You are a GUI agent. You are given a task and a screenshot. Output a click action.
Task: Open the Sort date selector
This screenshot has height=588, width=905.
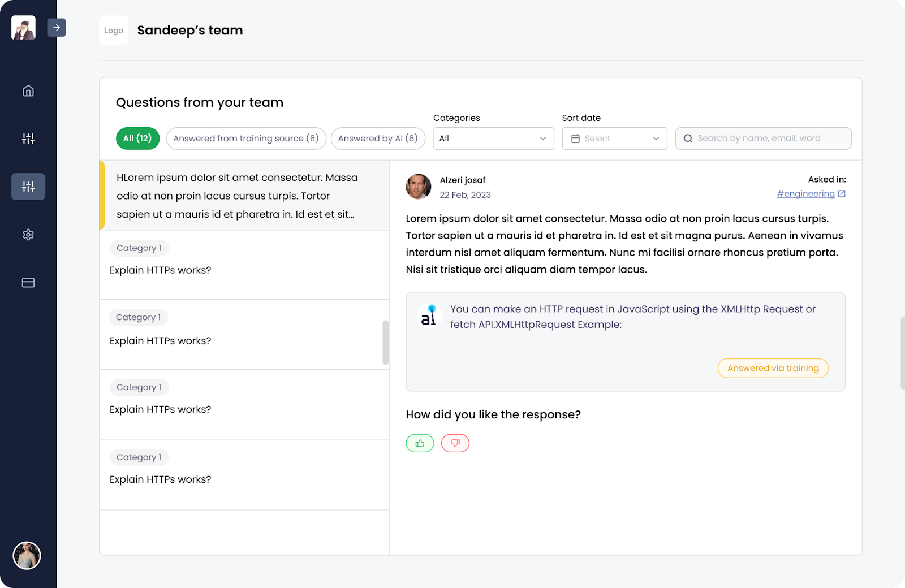614,138
